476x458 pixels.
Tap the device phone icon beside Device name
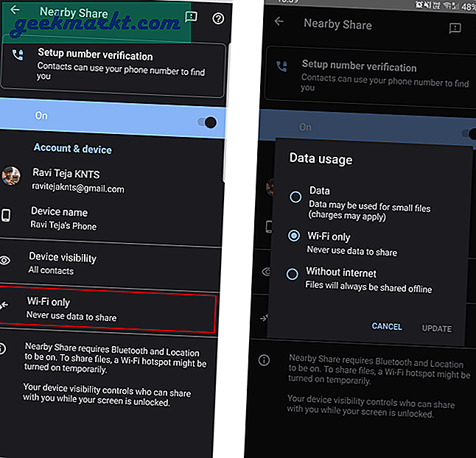(7, 215)
